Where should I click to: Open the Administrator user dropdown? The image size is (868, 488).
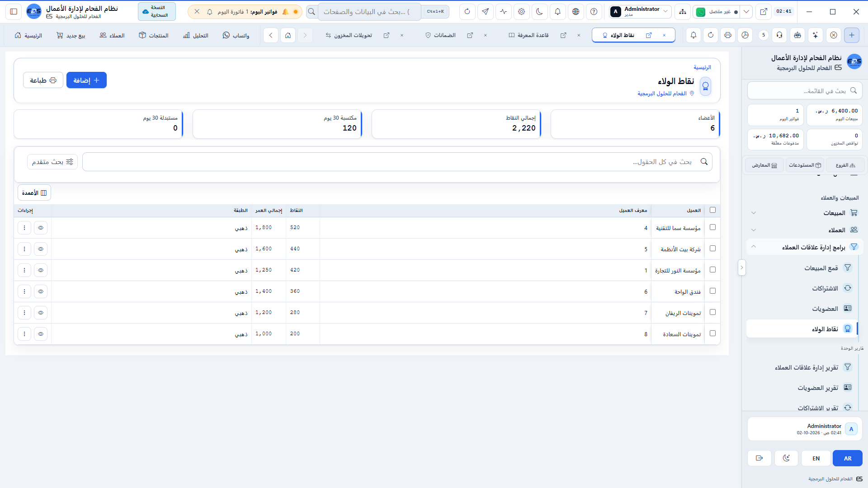tap(639, 12)
